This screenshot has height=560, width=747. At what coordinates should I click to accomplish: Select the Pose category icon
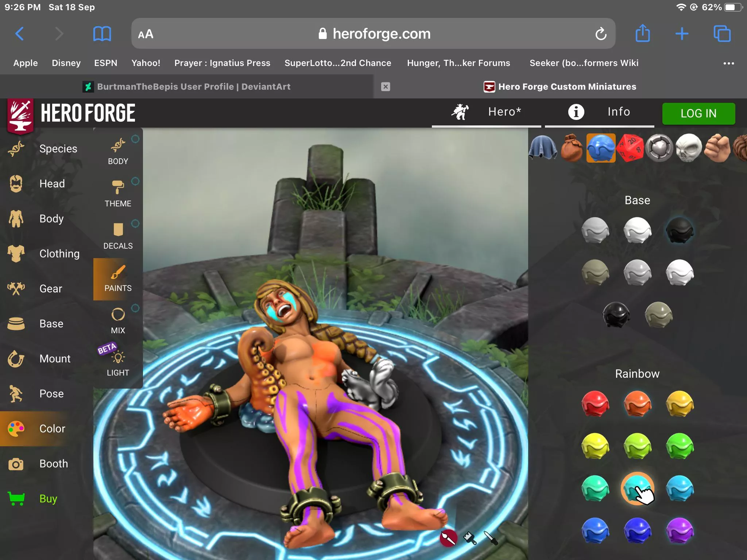coord(16,393)
